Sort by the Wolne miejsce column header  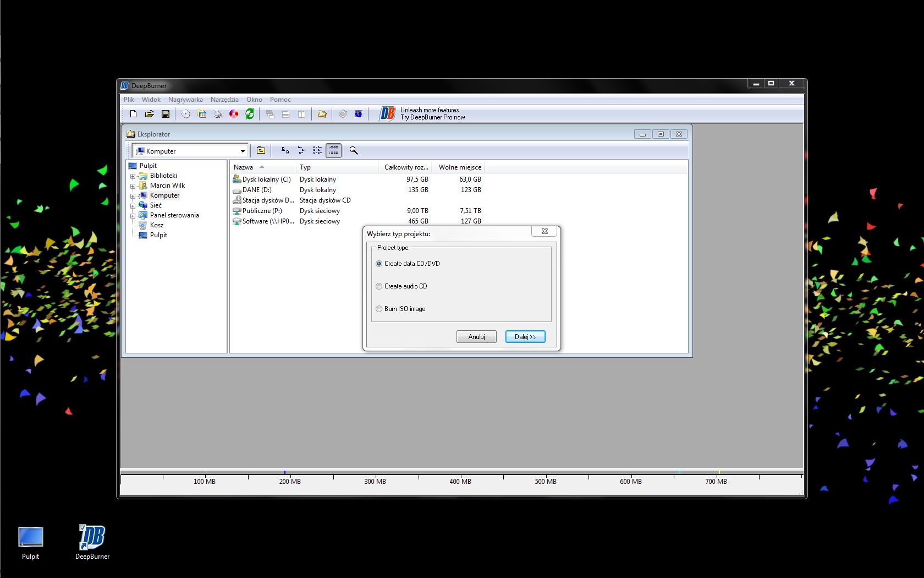coord(458,167)
